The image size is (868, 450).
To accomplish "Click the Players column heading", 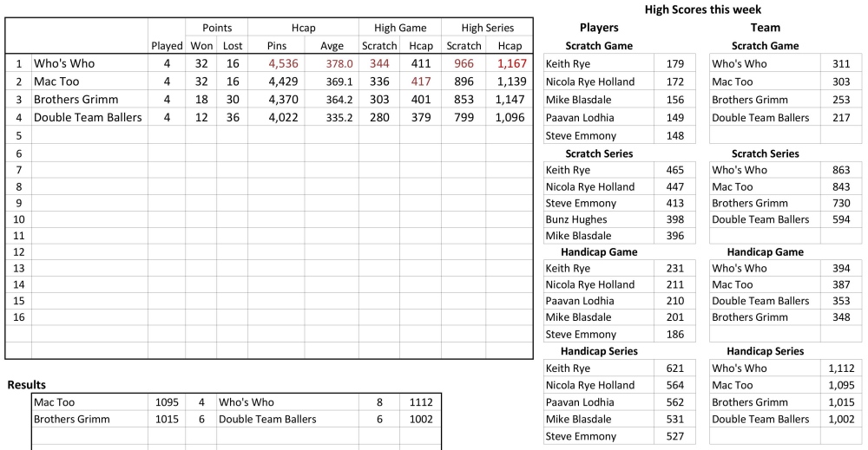I will click(x=599, y=28).
